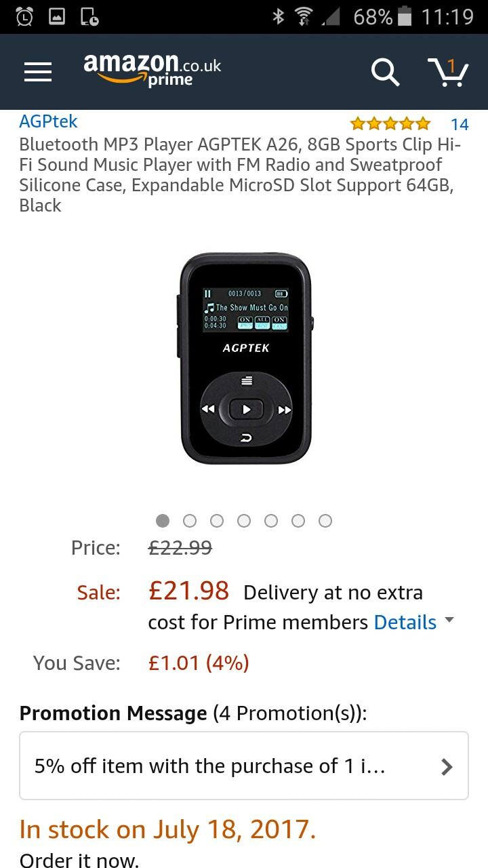Expand the Details dropdown arrow

(x=449, y=620)
